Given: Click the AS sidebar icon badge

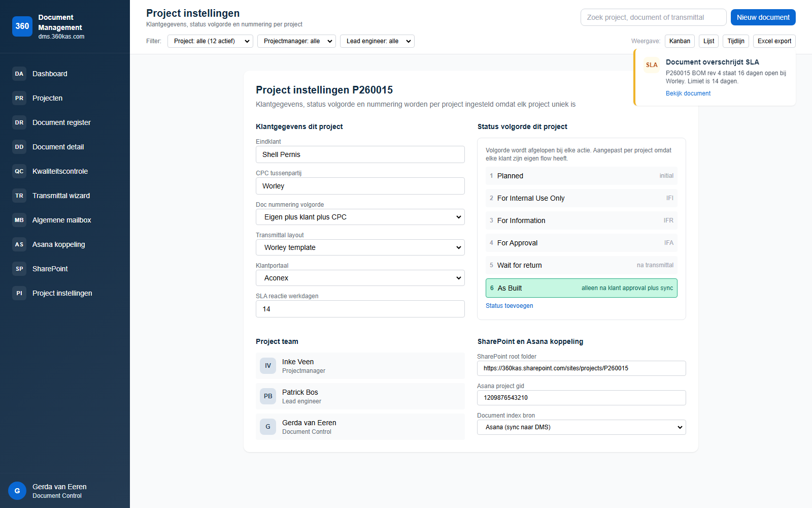Looking at the screenshot, I should click(x=19, y=244).
